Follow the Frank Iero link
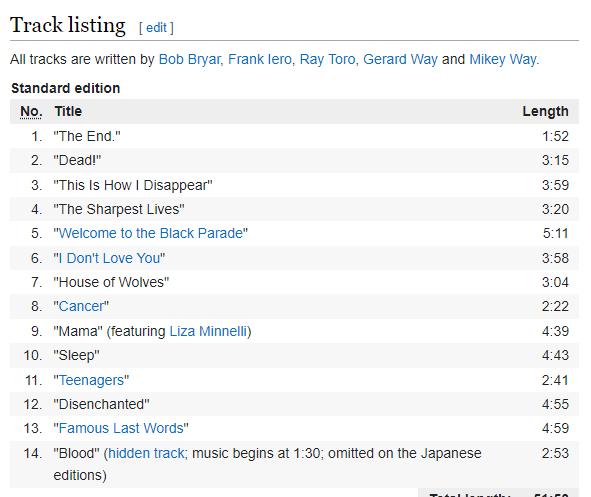This screenshot has height=497, width=591. click(260, 60)
